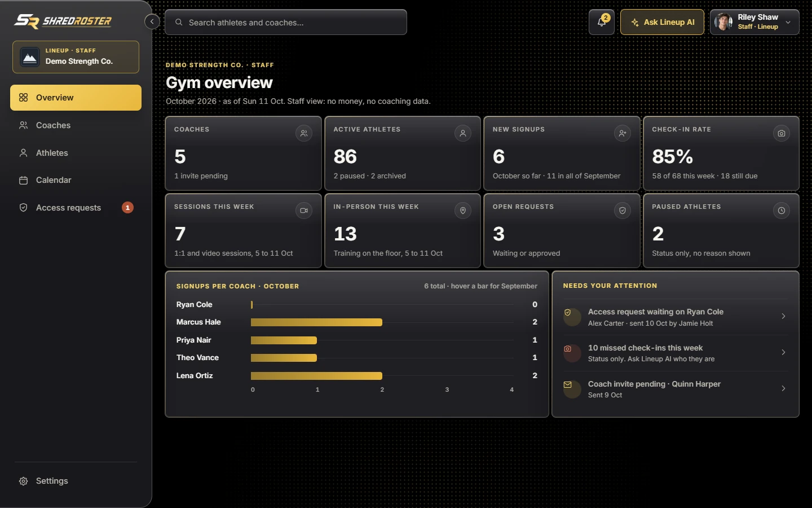Image resolution: width=812 pixels, height=508 pixels.
Task: Click the Coaches card people icon
Action: pyautogui.click(x=304, y=133)
